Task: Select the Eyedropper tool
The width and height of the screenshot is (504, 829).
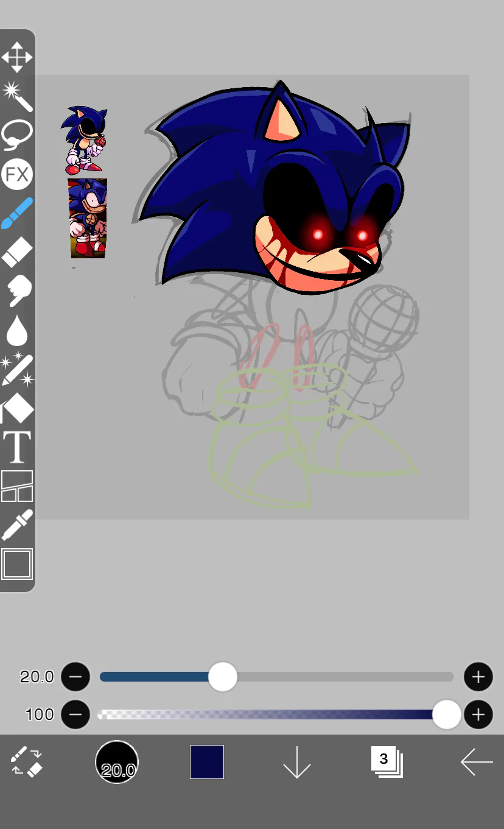Action: 17,525
